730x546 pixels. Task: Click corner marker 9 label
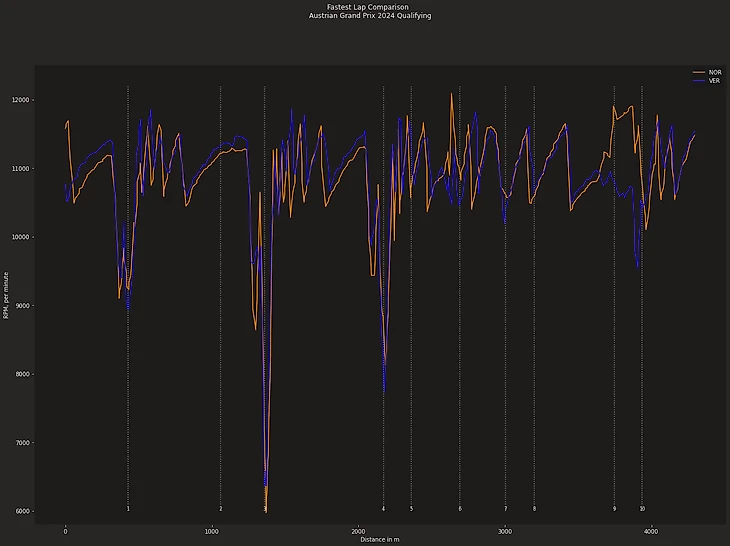point(614,509)
